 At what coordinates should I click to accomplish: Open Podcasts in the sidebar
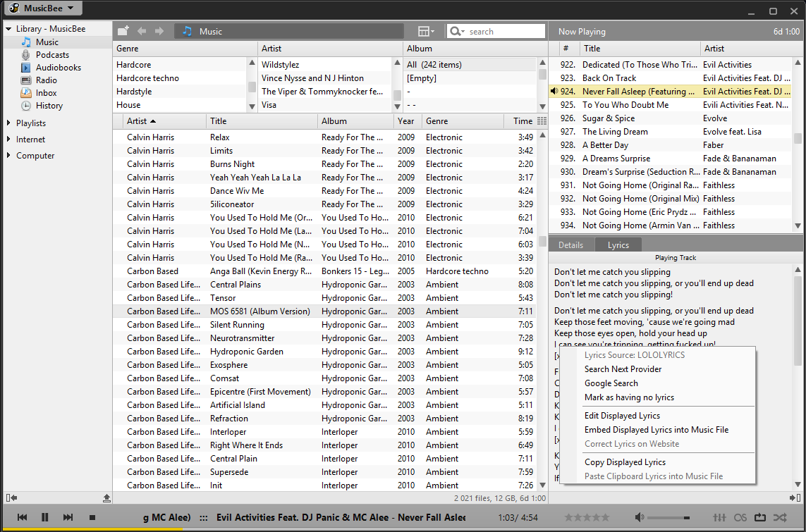pyautogui.click(x=52, y=55)
